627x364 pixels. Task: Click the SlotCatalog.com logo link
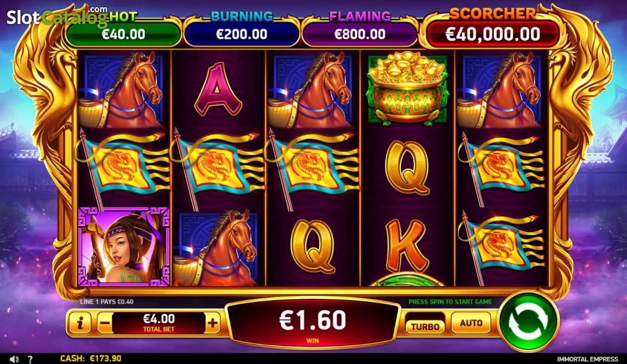tap(57, 17)
